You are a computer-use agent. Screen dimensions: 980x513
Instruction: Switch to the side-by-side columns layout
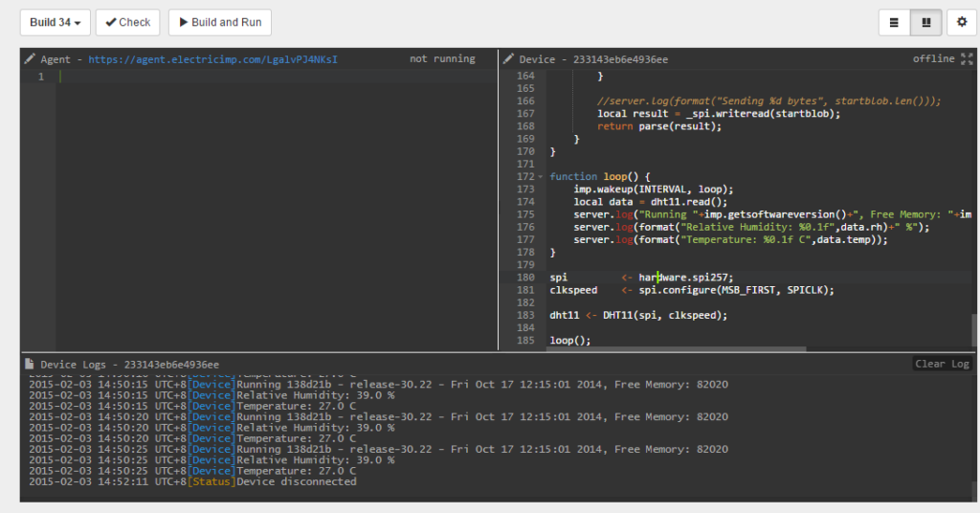[x=926, y=23]
